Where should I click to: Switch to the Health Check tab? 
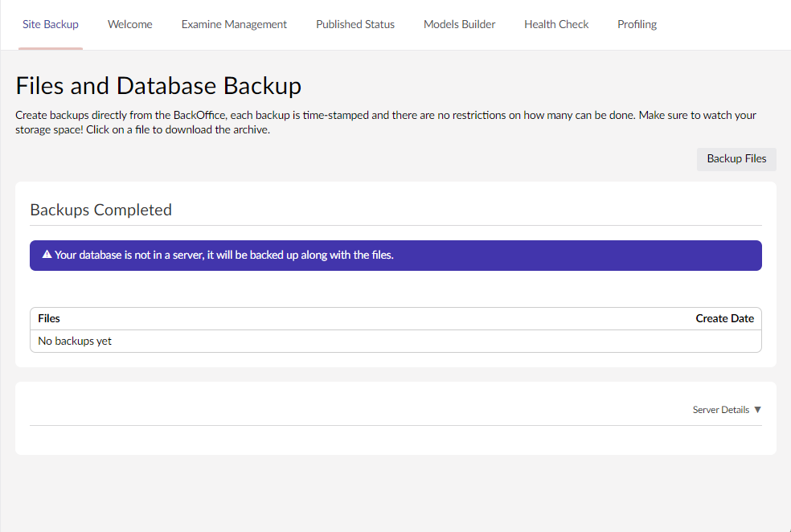556,24
